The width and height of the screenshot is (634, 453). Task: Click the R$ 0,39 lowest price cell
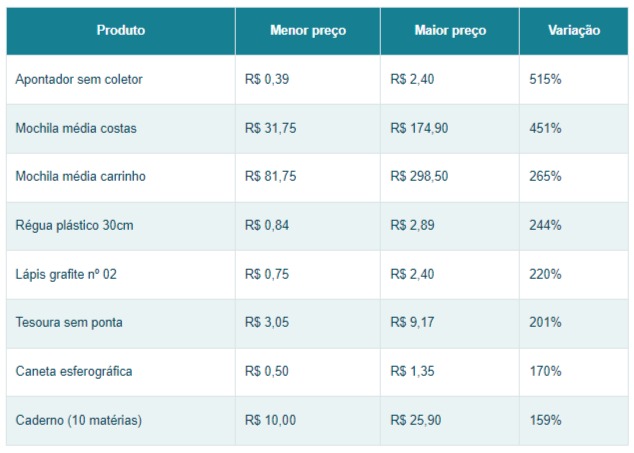click(267, 80)
